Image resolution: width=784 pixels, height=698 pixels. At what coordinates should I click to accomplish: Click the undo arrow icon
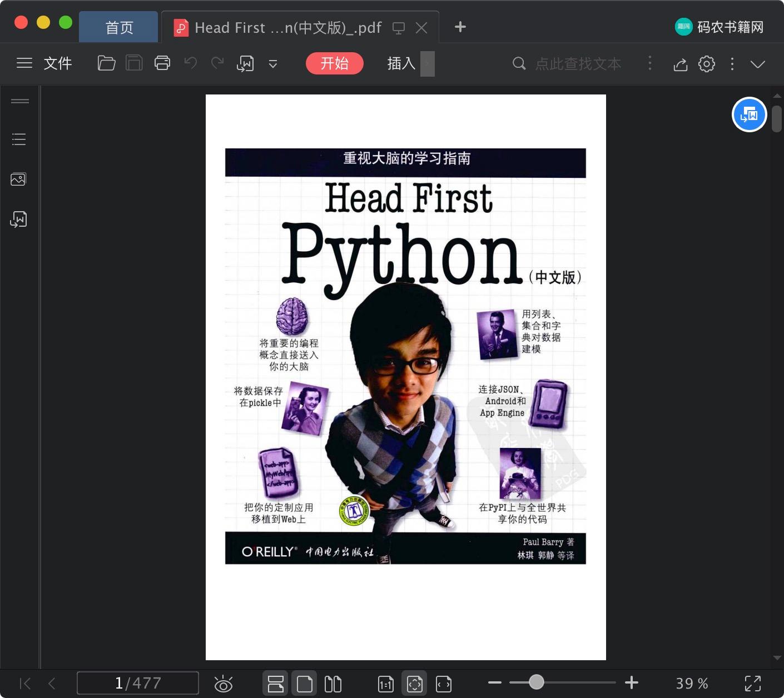tap(190, 63)
